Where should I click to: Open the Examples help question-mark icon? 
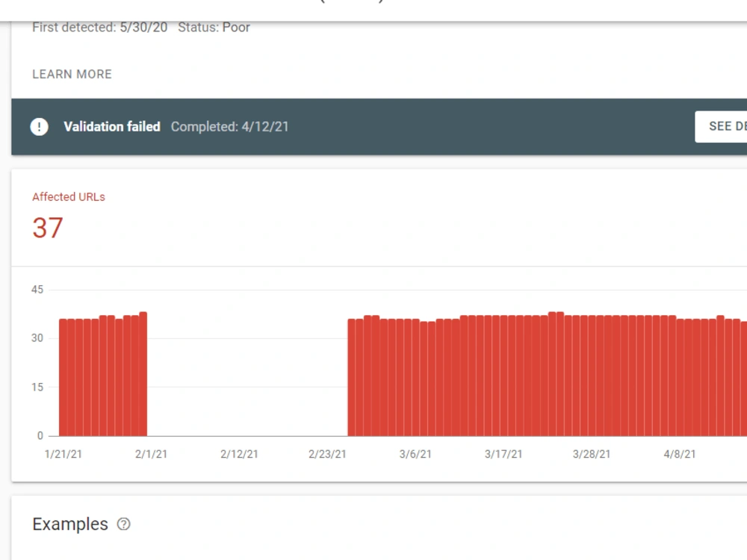coord(124,524)
